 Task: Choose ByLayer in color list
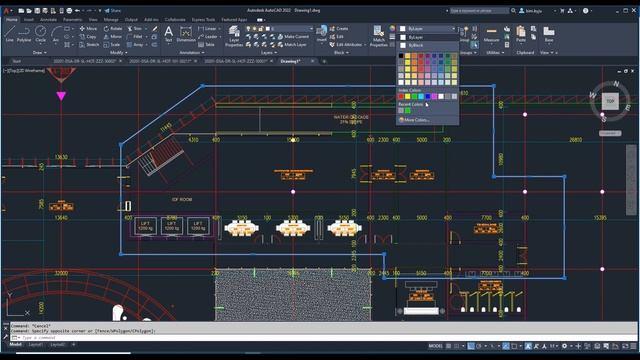(x=427, y=37)
